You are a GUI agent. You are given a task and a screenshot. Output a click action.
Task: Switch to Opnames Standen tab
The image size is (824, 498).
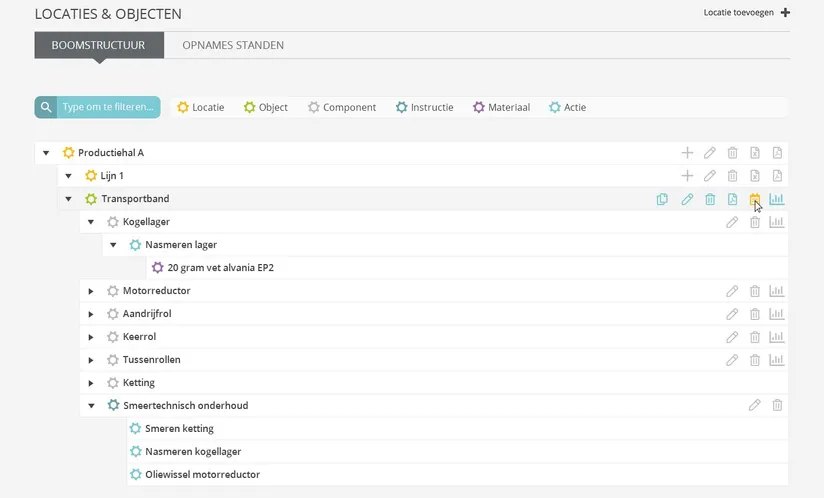point(232,45)
